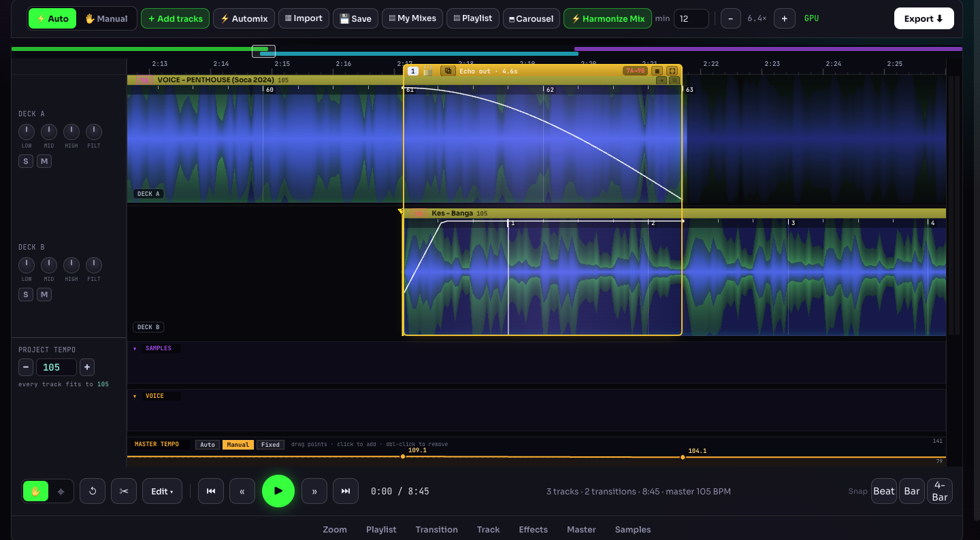
Task: Open My Mixes
Action: coord(412,18)
